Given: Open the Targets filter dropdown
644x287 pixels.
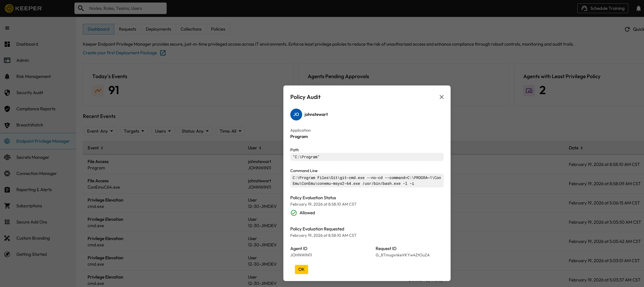Looking at the screenshot, I should [x=134, y=131].
